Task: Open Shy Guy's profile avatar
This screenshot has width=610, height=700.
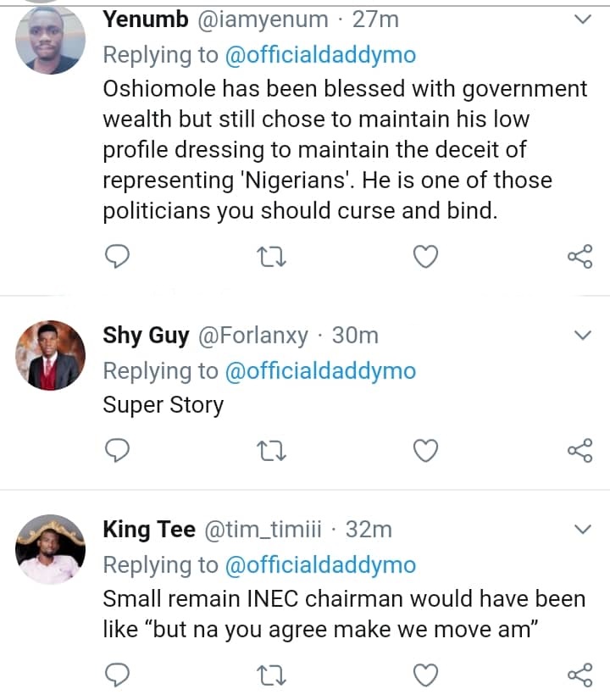Action: [x=51, y=355]
